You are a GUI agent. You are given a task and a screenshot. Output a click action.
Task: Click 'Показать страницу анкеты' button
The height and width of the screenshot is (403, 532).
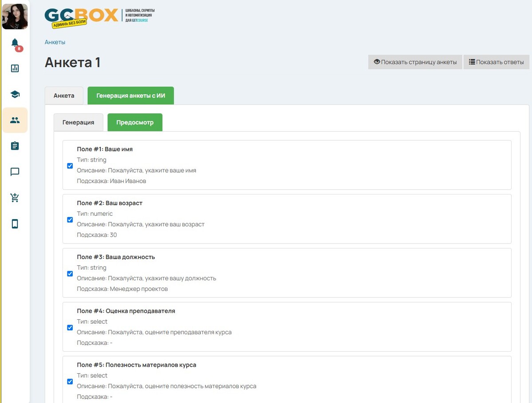click(x=415, y=62)
